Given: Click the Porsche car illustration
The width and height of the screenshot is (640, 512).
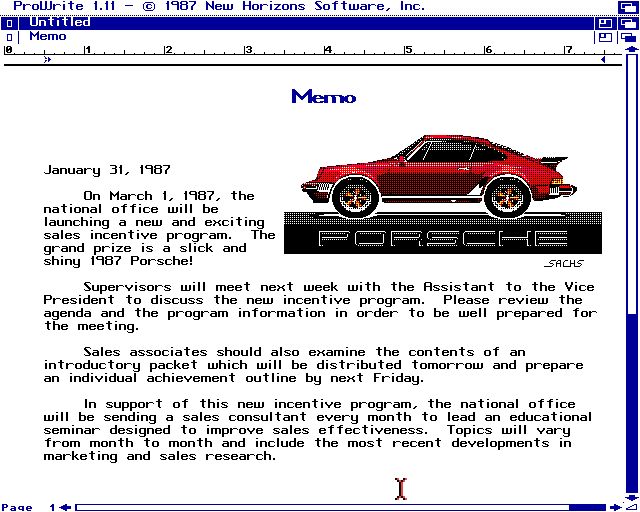Looking at the screenshot, I should pyautogui.click(x=439, y=176).
